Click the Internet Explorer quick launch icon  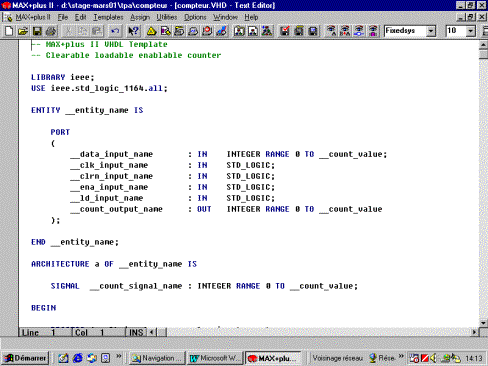pos(78,358)
